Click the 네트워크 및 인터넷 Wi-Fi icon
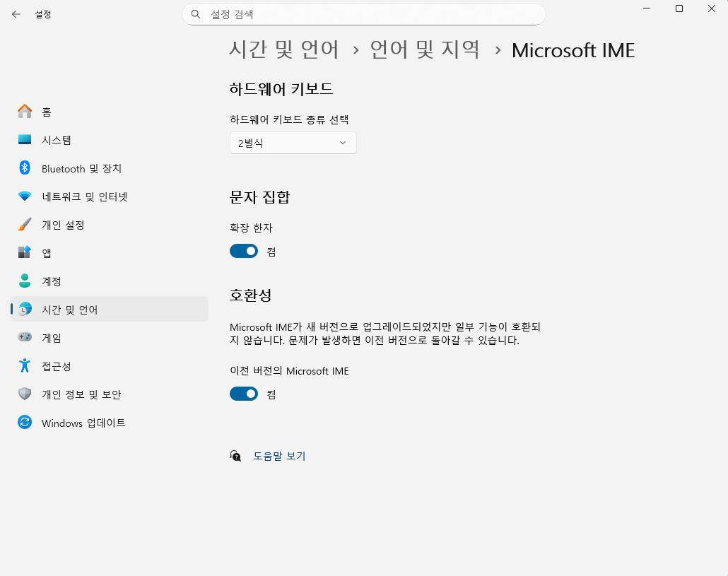 [25, 196]
